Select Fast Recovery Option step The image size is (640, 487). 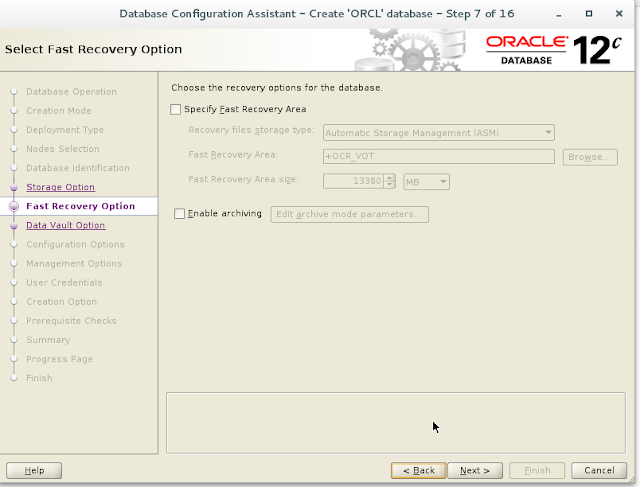80,206
